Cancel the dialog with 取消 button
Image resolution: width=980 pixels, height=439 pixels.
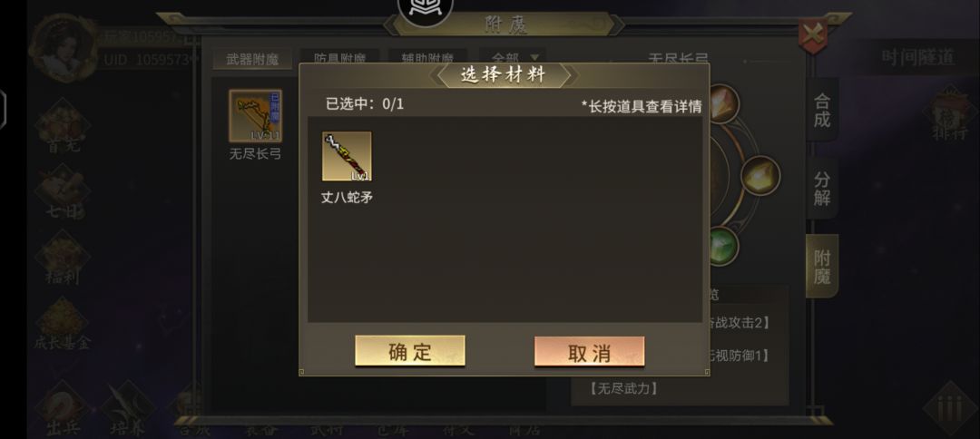tap(590, 352)
